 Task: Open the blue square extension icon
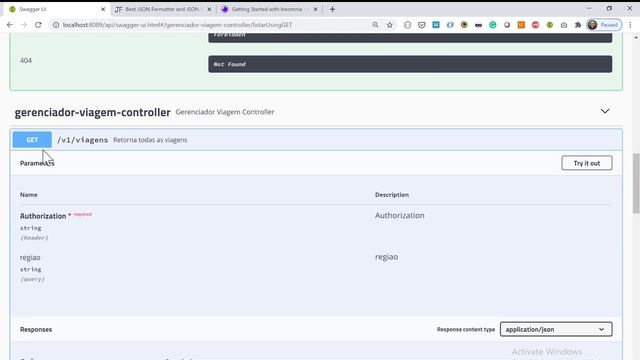(x=436, y=25)
